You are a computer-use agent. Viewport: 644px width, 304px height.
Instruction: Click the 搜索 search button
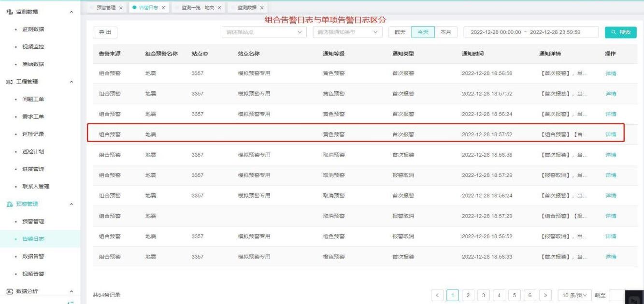coord(620,32)
